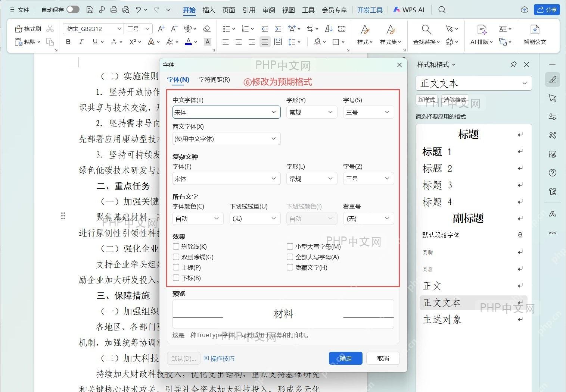This screenshot has height=392, width=566.
Task: Check 小型大写字母(M) small caps
Action: (290, 246)
